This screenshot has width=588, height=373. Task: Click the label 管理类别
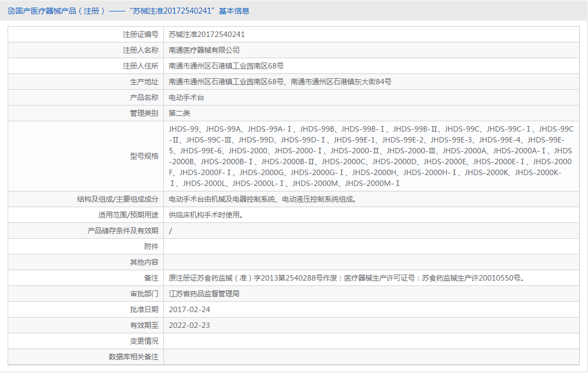(144, 113)
